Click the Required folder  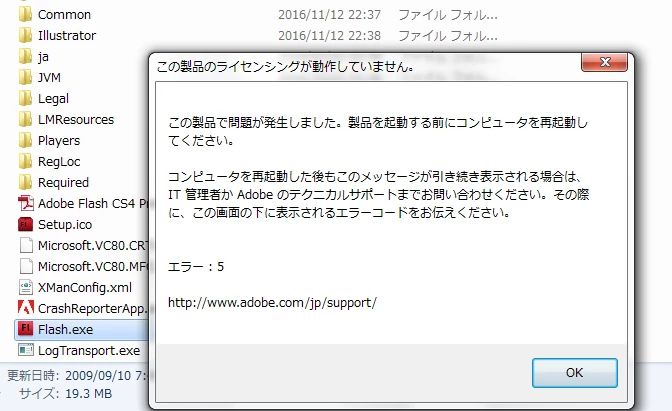tap(54, 183)
